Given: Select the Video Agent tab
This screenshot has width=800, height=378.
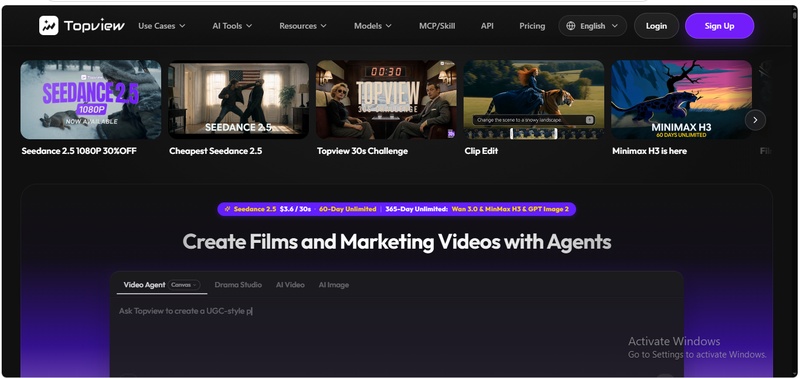Looking at the screenshot, I should coord(144,285).
